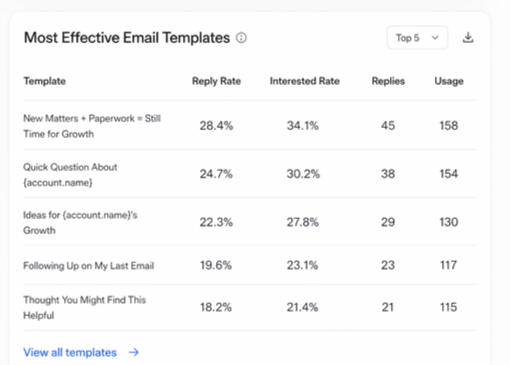510x365 pixels.
Task: Select the 18.2% reply rate value
Action: click(x=216, y=307)
